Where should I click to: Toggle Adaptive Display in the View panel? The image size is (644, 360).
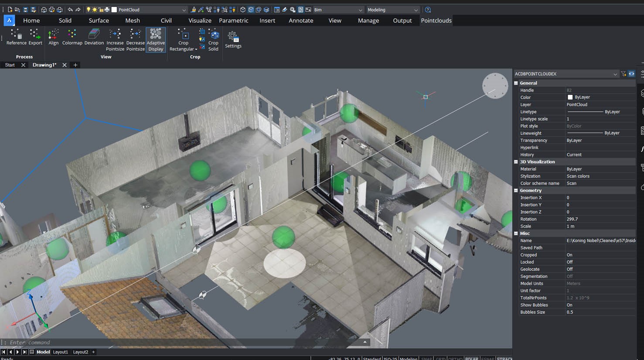156,39
